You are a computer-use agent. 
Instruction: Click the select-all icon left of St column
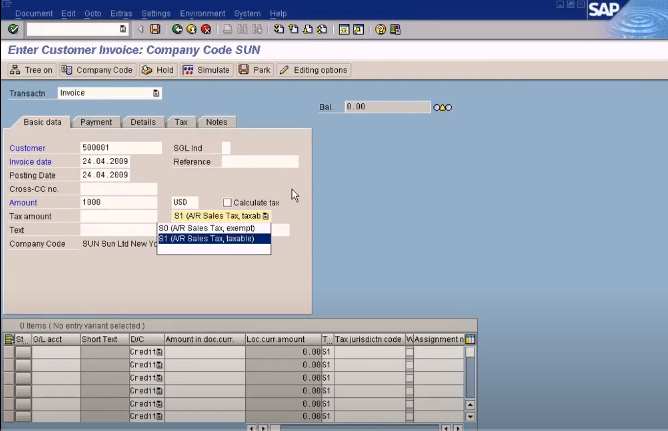point(9,339)
